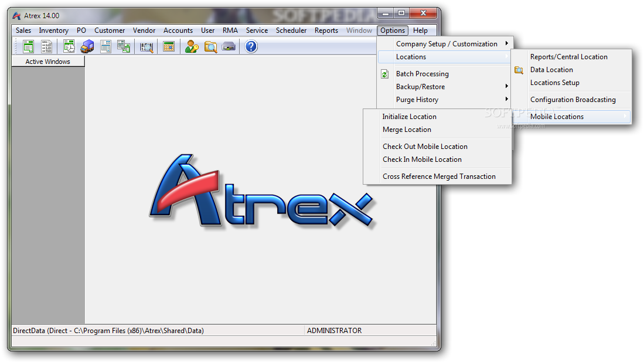Click ADMINISTRATOR in the status bar
This screenshot has height=363, width=644.
tap(335, 331)
